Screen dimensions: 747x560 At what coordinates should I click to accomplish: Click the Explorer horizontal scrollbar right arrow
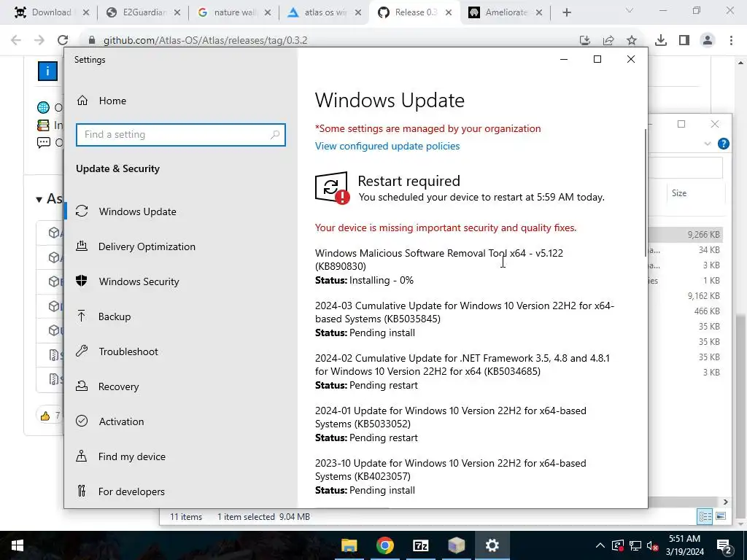click(726, 502)
